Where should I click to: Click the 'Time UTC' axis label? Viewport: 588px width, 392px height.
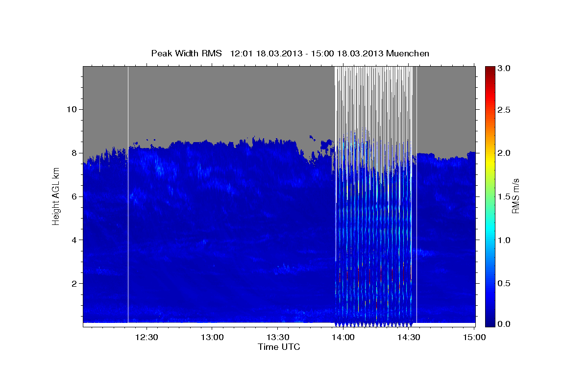click(279, 347)
